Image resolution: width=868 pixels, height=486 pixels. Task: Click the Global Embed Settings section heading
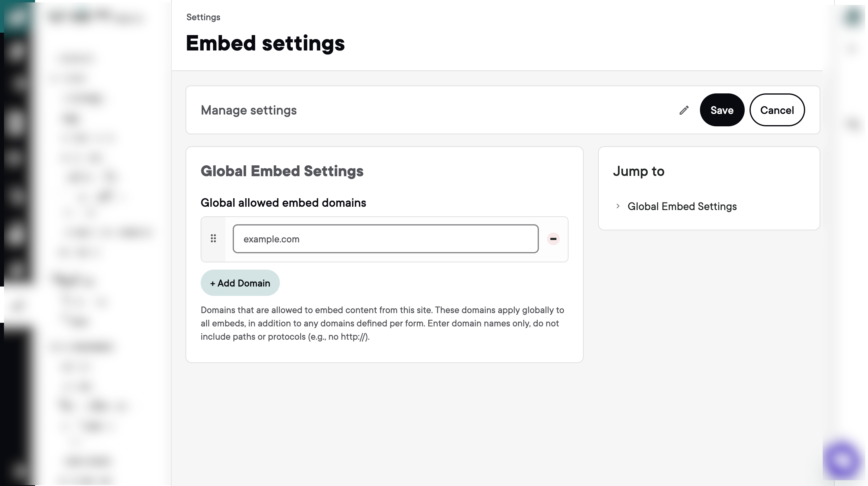[282, 171]
